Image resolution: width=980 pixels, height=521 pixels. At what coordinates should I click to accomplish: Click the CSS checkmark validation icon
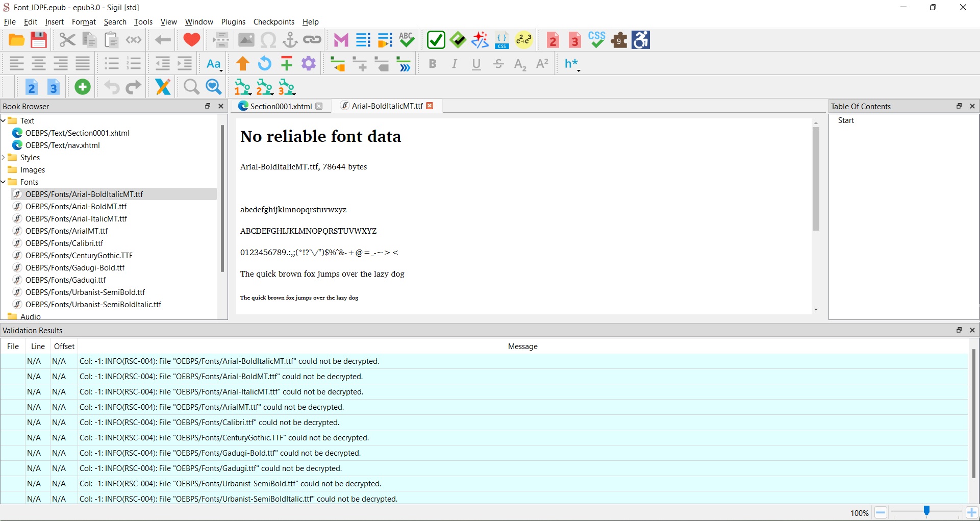tap(597, 40)
